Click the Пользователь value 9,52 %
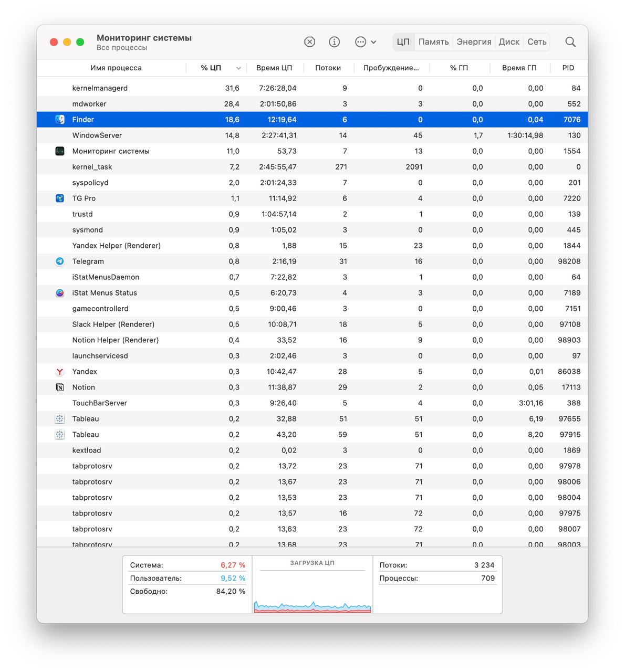This screenshot has height=672, width=625. pyautogui.click(x=233, y=578)
